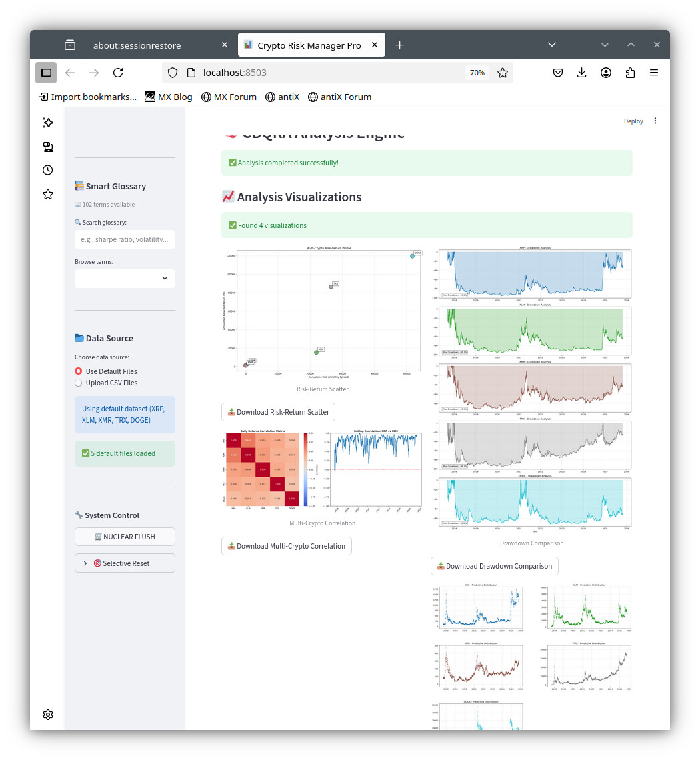Screen dimensions: 700x760
Task: Download the Drawdown Comparison image
Action: click(495, 566)
